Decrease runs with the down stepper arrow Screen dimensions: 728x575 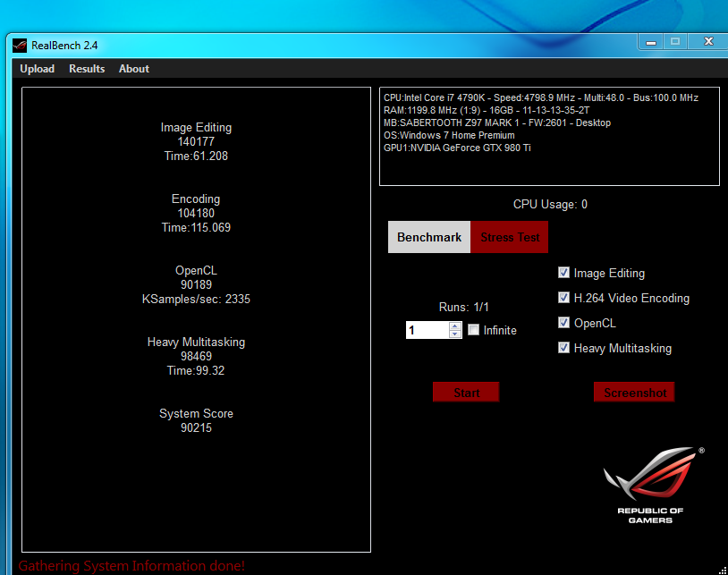click(455, 334)
